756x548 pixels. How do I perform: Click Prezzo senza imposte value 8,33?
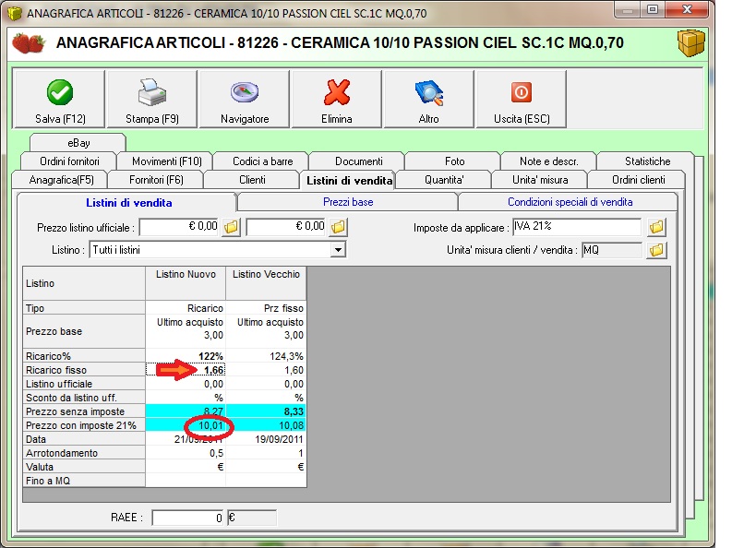[266, 411]
